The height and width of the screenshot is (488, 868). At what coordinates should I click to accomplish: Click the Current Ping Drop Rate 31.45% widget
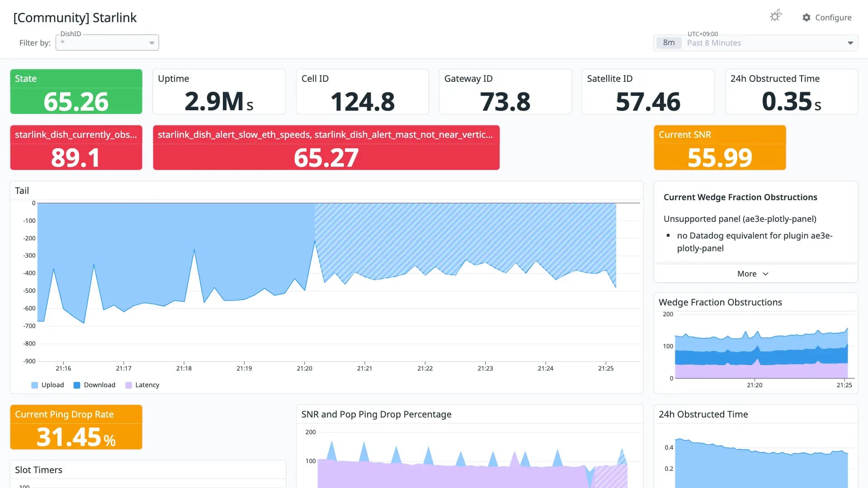click(x=76, y=427)
